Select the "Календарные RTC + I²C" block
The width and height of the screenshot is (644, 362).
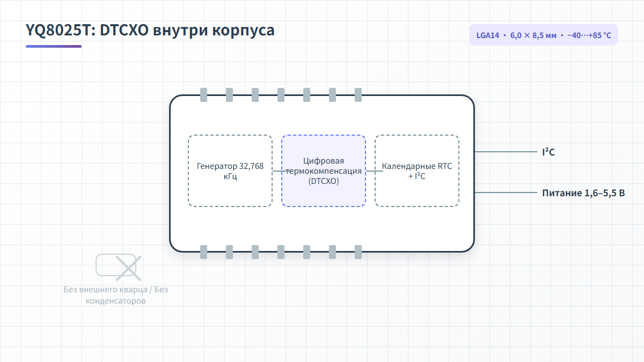point(417,171)
